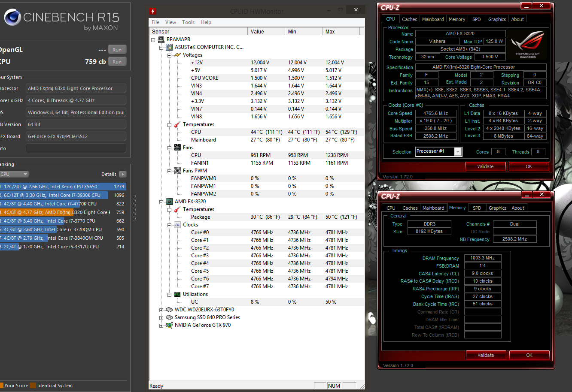Click the Cinebench R15 sphere logo
572x392 pixels.
(x=12, y=18)
